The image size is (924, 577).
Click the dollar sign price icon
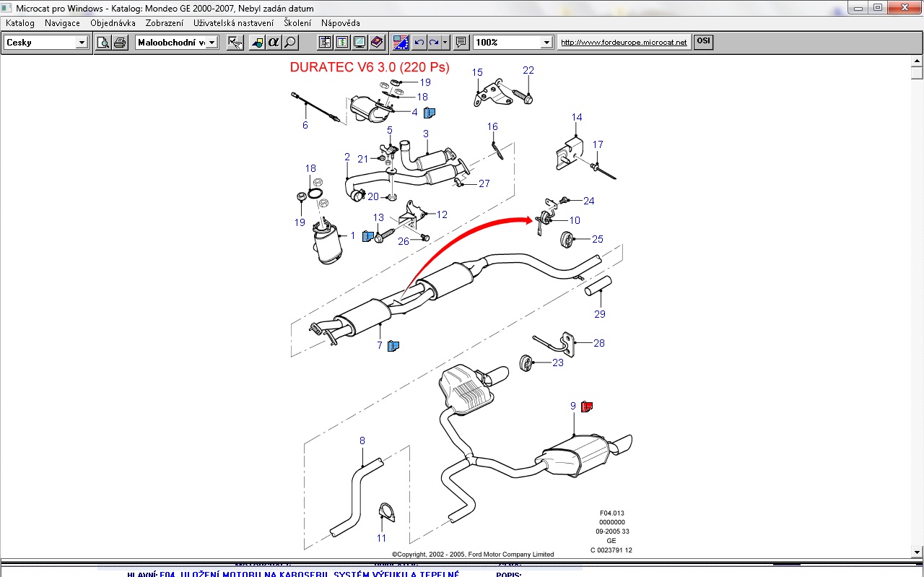[x=342, y=43]
